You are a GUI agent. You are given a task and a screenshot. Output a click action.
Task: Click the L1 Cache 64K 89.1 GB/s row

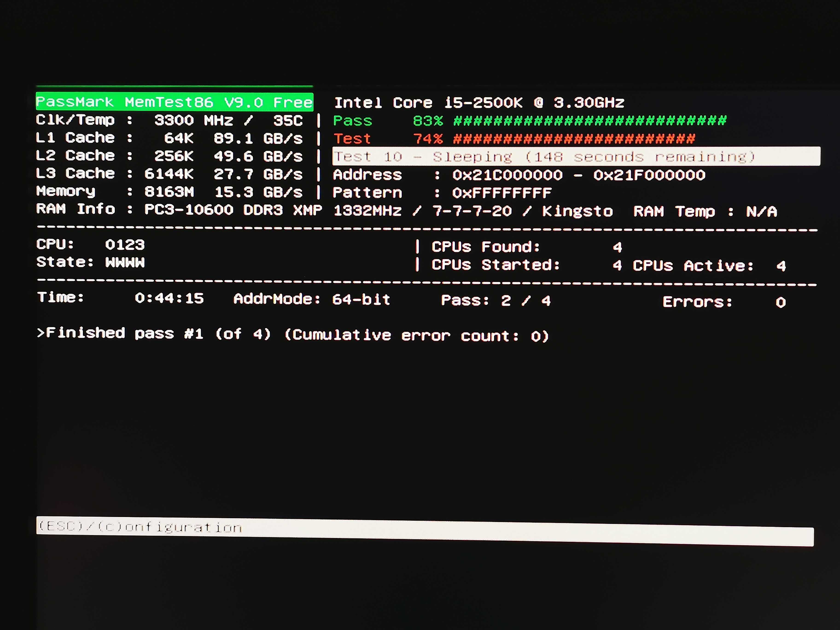(x=169, y=138)
